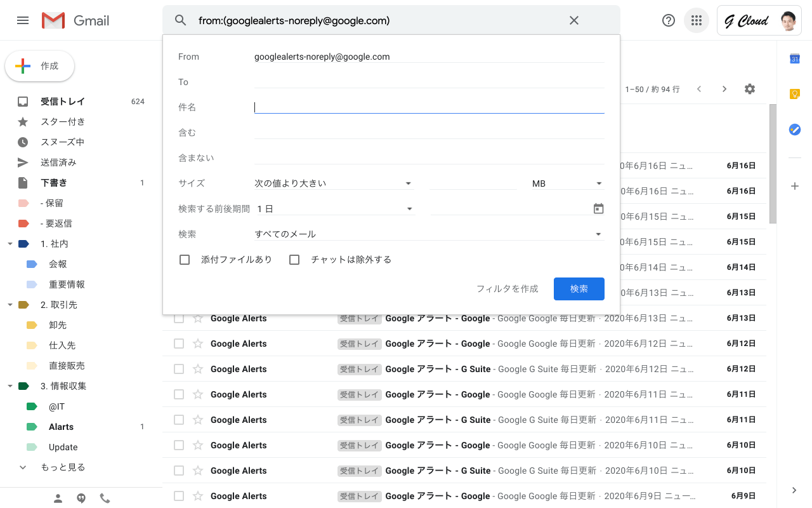
Task: Click the compose 作成 button
Action: click(x=39, y=66)
